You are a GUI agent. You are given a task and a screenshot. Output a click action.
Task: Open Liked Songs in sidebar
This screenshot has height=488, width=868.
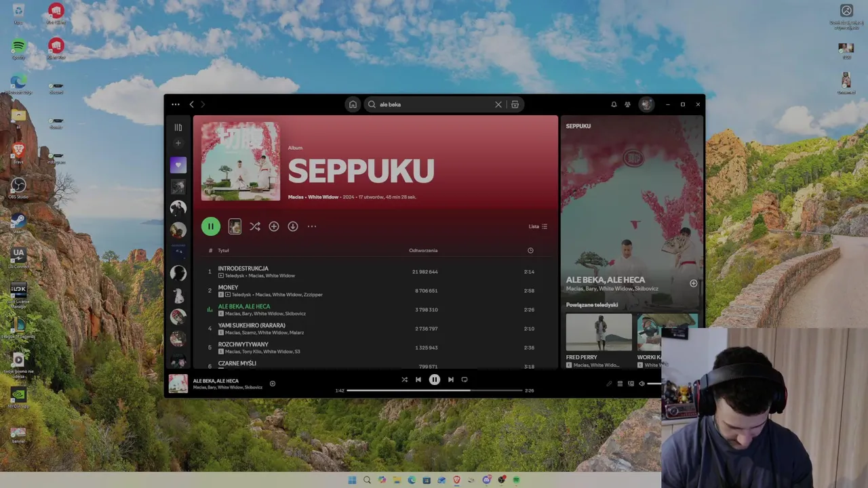click(178, 165)
